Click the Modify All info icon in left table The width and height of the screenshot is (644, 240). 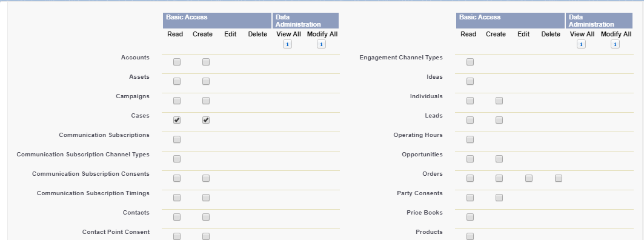point(321,44)
